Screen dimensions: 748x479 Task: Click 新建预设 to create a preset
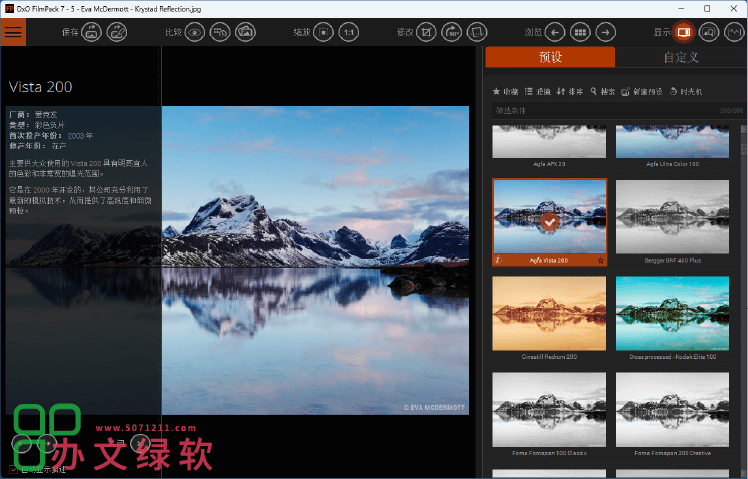click(x=642, y=91)
